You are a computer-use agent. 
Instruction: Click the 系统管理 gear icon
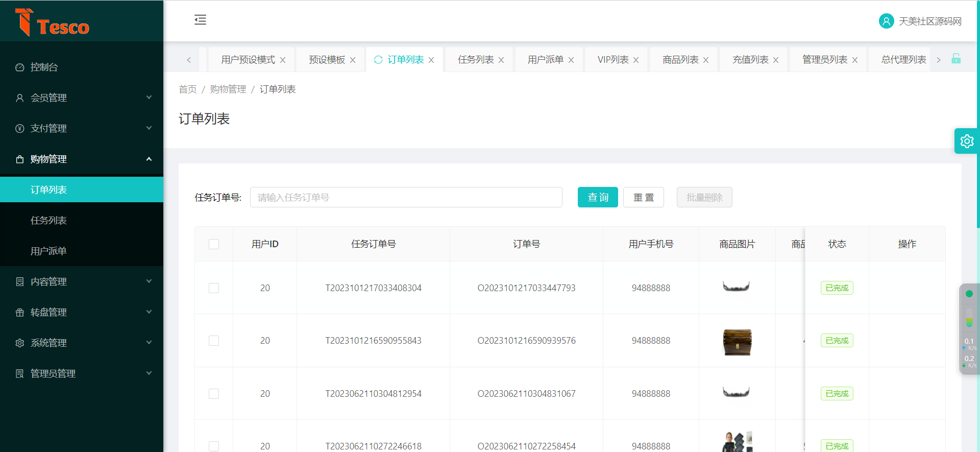[x=20, y=343]
